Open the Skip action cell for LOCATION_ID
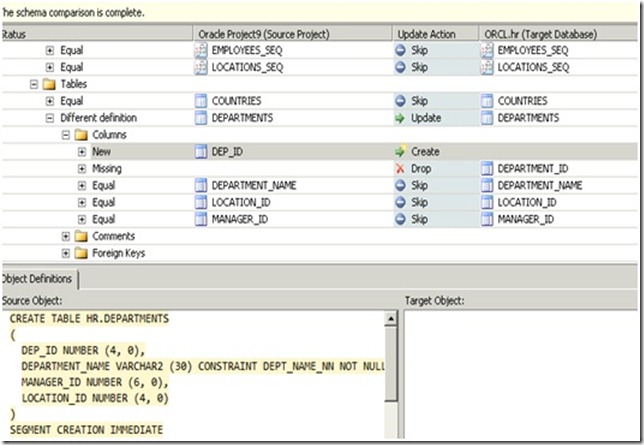 pos(436,202)
